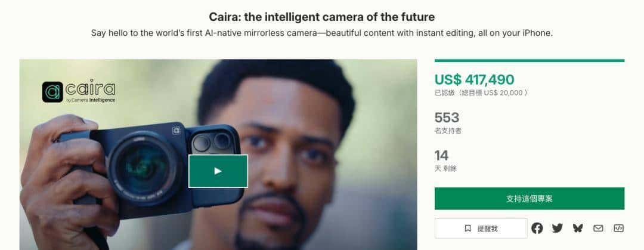
Task: Click the US$ 417,490 pledged amount
Action: point(475,79)
